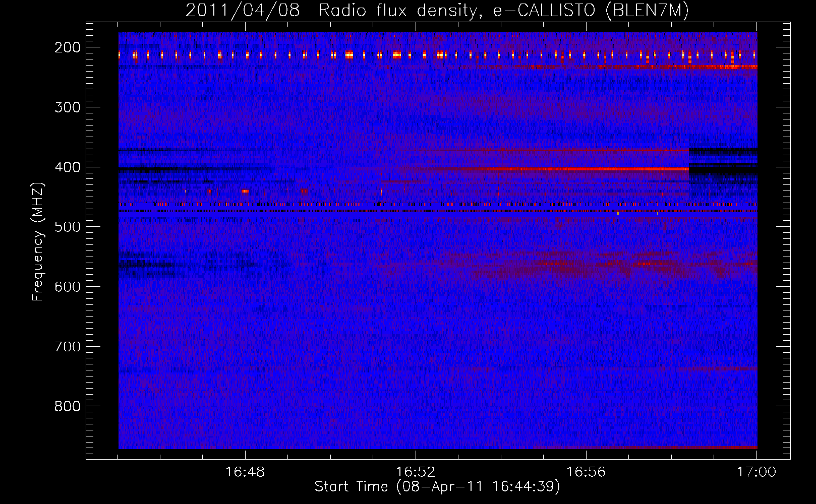Select the 700 frequency tick label
Screen dimensions: 816x504
pos(68,347)
